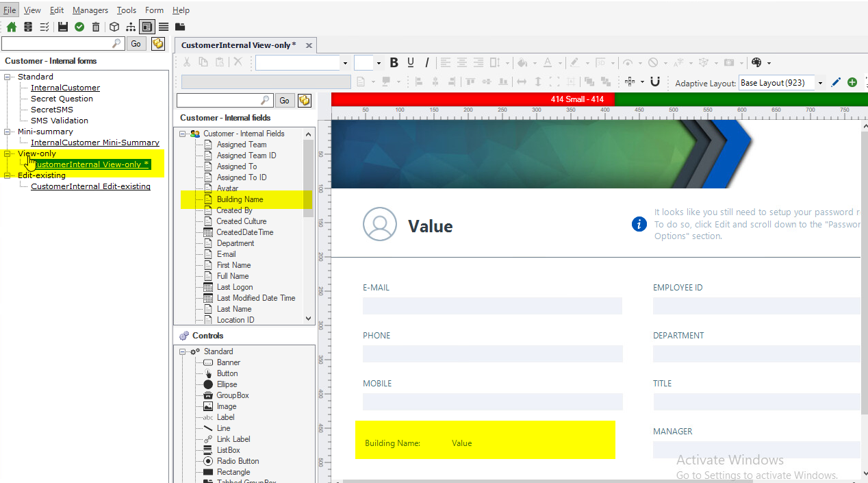Open the color palette theme icon
868x483 pixels.
(x=756, y=62)
